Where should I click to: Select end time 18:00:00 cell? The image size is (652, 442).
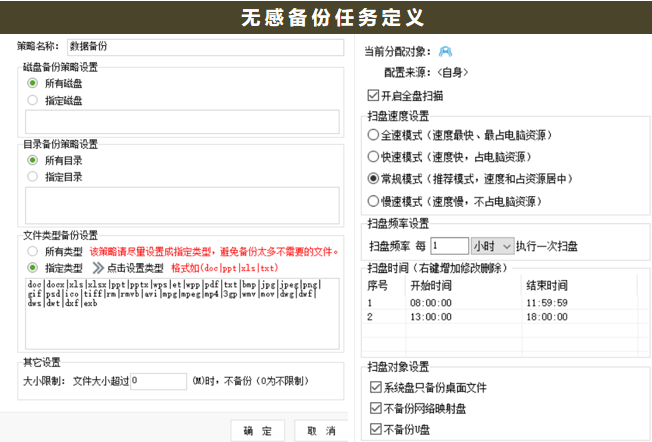[x=547, y=317]
